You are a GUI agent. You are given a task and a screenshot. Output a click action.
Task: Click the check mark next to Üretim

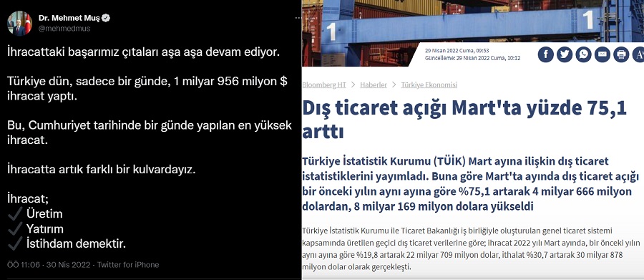pyautogui.click(x=15, y=213)
